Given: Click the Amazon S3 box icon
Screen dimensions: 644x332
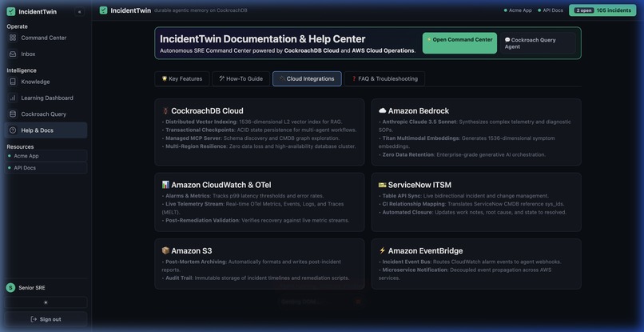Looking at the screenshot, I should pyautogui.click(x=165, y=250).
